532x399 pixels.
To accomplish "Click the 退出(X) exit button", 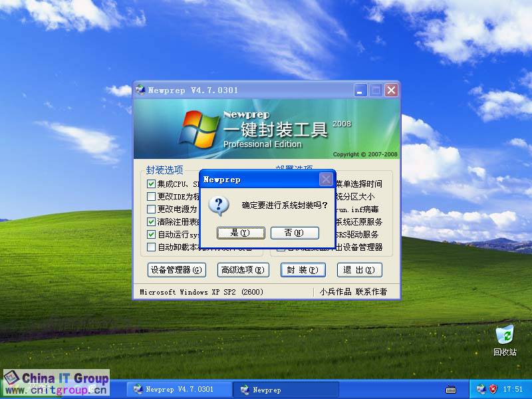I will pos(360,270).
